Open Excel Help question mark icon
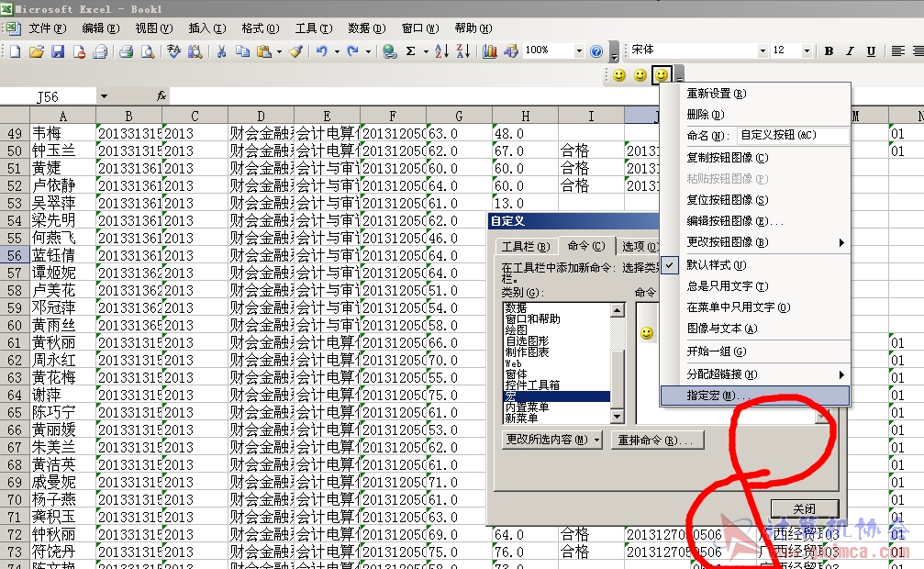 point(596,51)
